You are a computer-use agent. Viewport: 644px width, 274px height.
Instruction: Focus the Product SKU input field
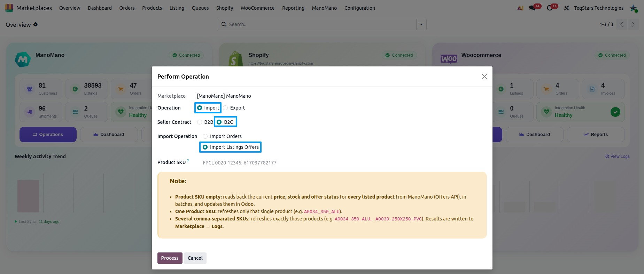tap(344, 163)
